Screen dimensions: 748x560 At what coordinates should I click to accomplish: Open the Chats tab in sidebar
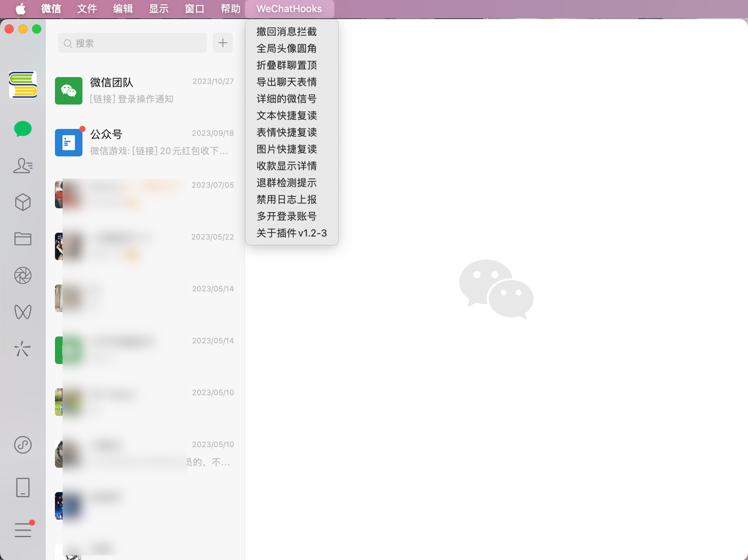tap(23, 129)
